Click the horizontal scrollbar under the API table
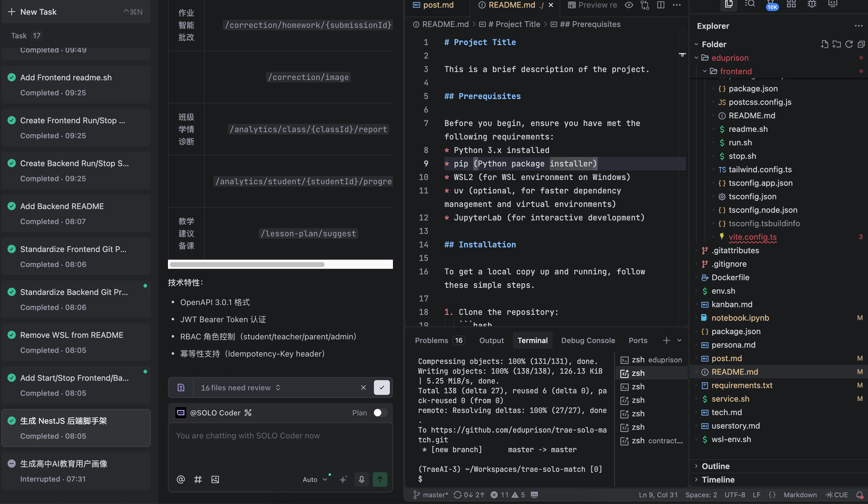Image resolution: width=868 pixels, height=504 pixels. coord(247,265)
